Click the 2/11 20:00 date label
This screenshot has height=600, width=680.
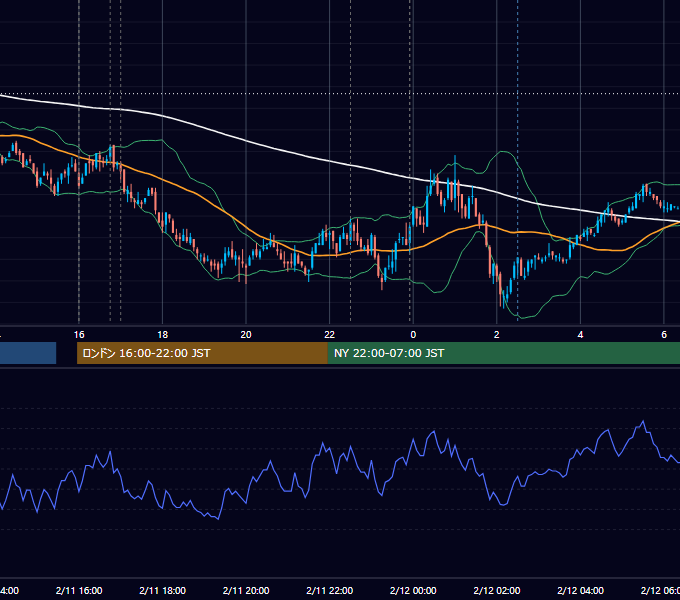click(x=246, y=590)
